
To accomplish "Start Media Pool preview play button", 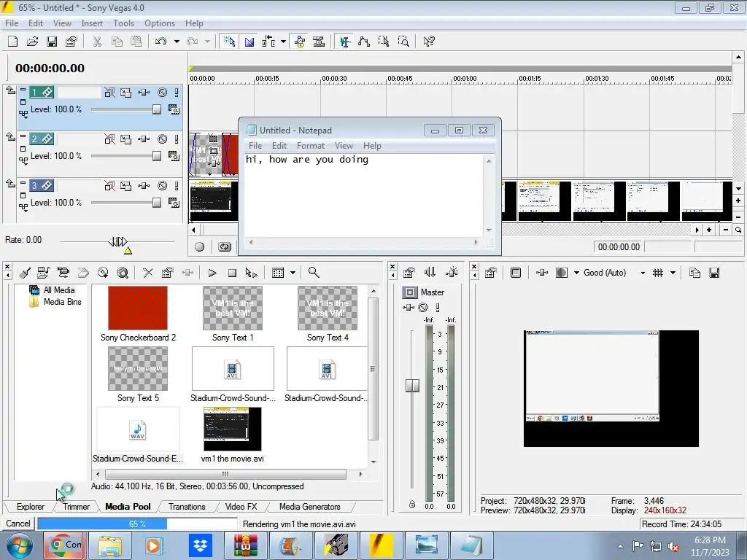I will [212, 273].
